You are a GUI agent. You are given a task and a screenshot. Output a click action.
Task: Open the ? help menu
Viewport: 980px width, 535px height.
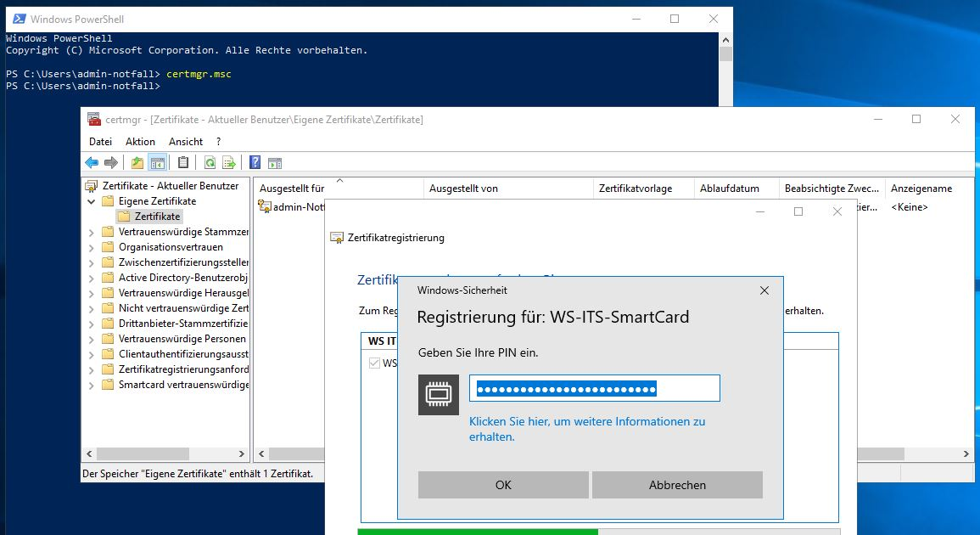[x=218, y=142]
